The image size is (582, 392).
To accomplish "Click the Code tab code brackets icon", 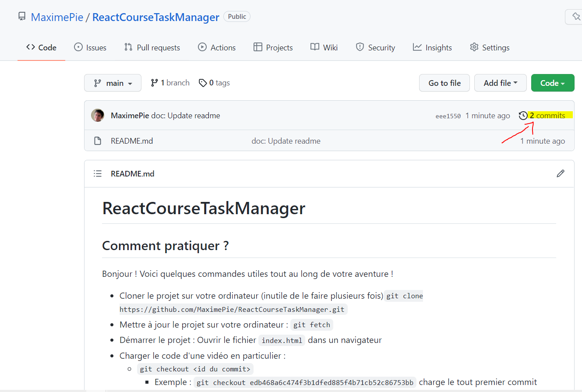I will point(30,47).
